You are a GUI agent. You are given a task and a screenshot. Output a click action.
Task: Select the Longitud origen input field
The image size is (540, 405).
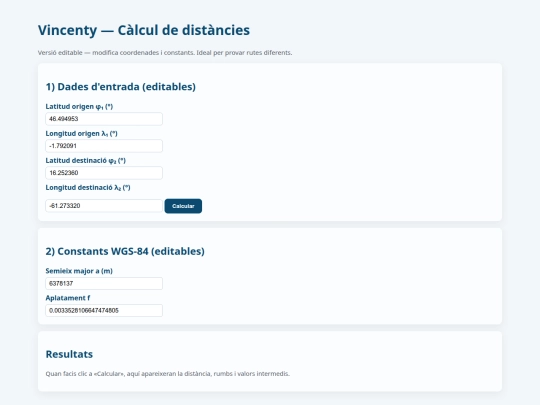[104, 146]
